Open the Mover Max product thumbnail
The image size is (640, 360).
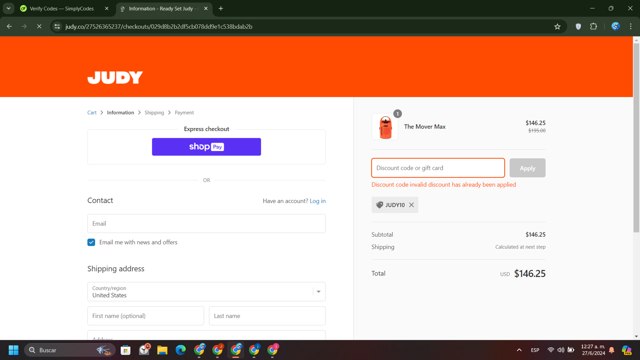point(385,127)
